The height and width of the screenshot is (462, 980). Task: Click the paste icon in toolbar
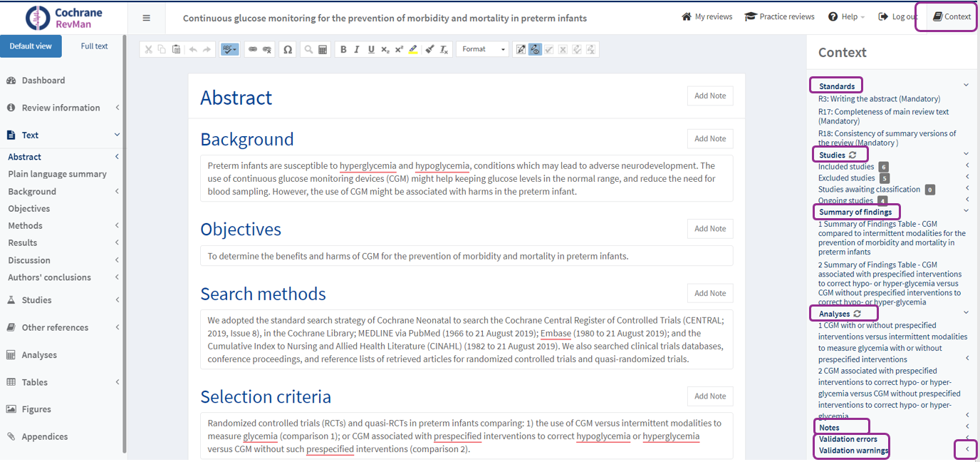point(176,49)
